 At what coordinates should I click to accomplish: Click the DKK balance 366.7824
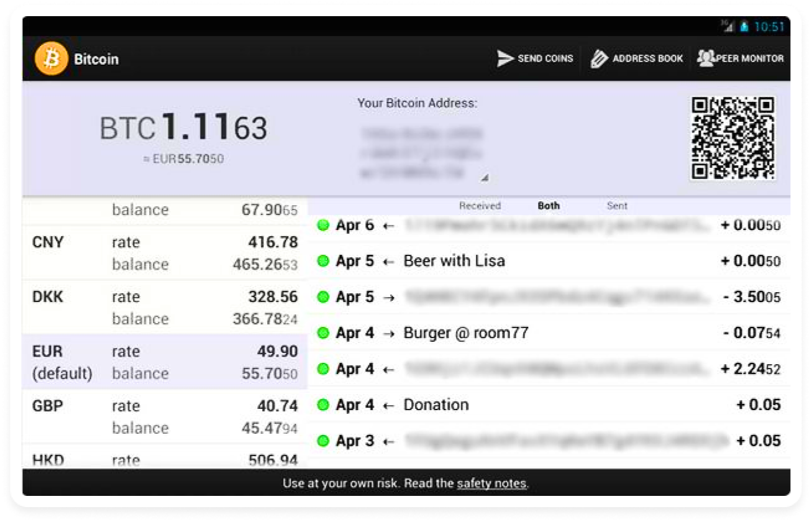(265, 319)
